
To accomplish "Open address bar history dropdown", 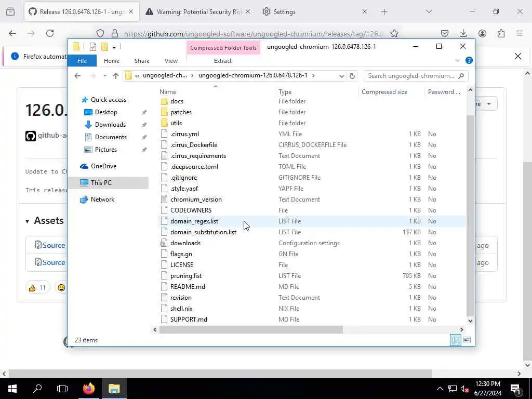I will pos(342,76).
